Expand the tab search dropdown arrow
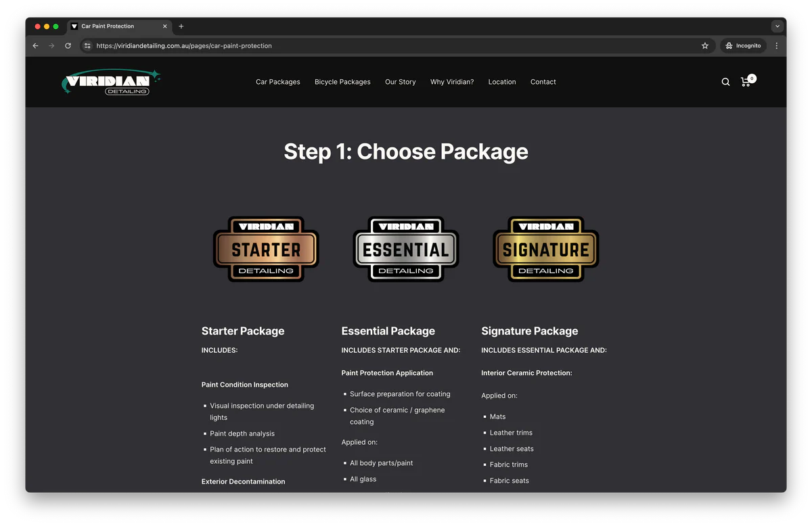Viewport: 812px width, 526px height. coord(777,26)
